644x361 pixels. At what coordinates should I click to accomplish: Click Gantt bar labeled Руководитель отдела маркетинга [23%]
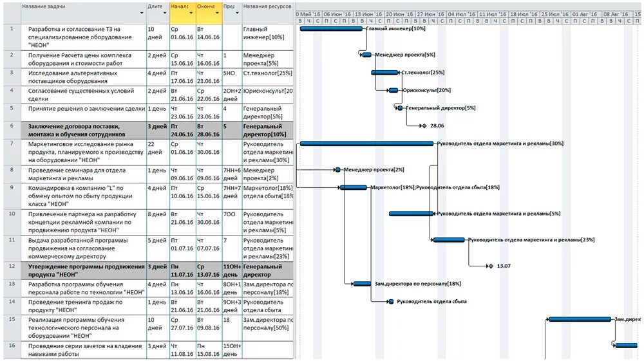point(449,240)
